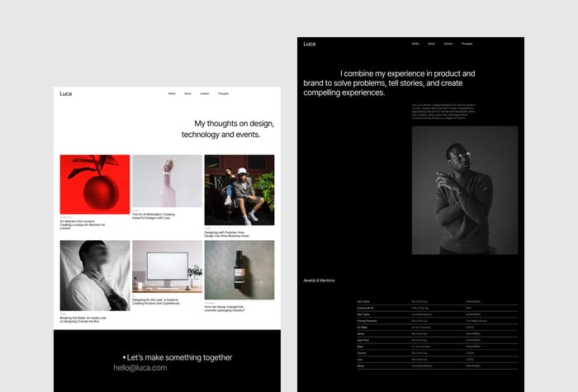Open the red fruit article thumbnail
The width and height of the screenshot is (578, 392).
click(95, 184)
